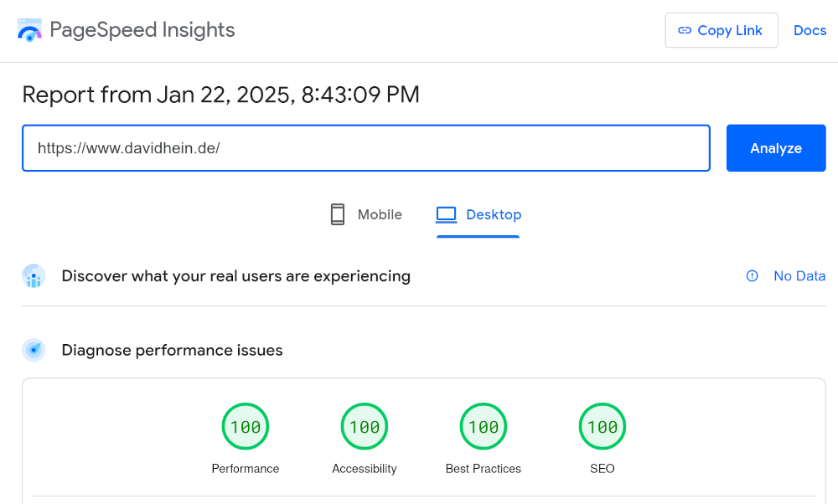
Task: Click the SEO label text
Action: [x=603, y=469]
